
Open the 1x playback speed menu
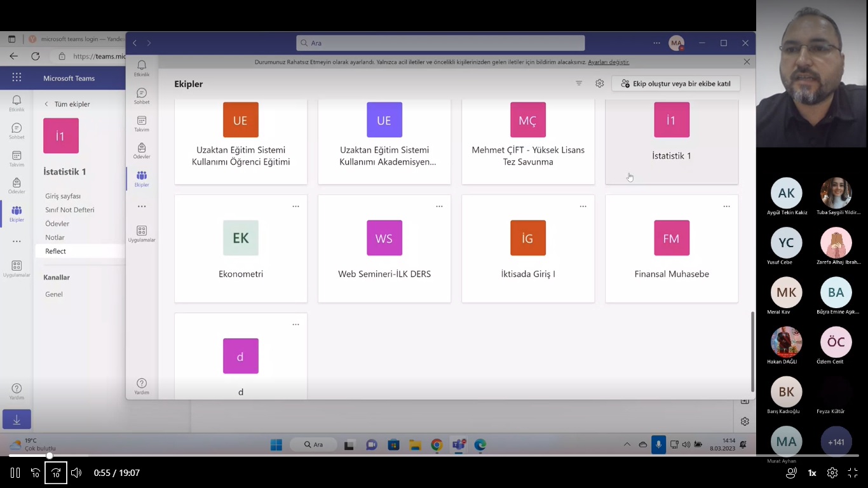tap(812, 473)
